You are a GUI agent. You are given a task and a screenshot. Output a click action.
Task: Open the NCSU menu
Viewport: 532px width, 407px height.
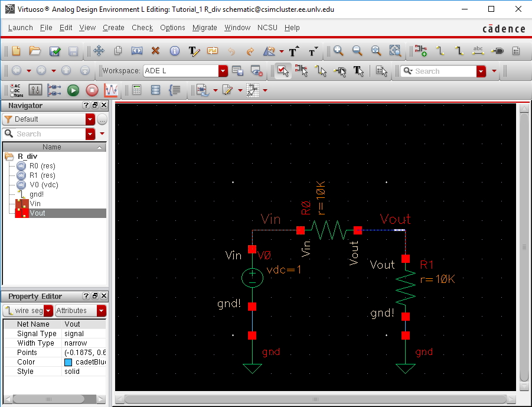point(267,28)
